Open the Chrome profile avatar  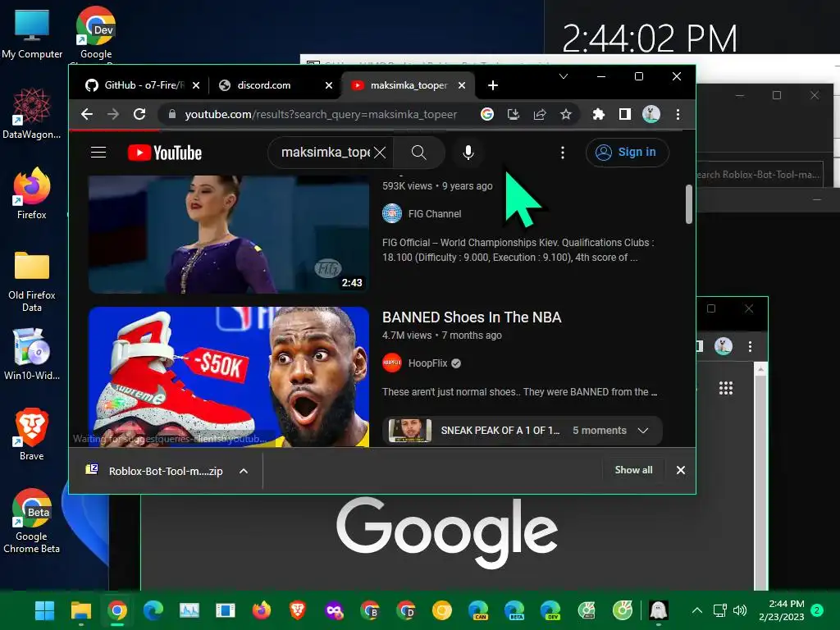click(651, 114)
